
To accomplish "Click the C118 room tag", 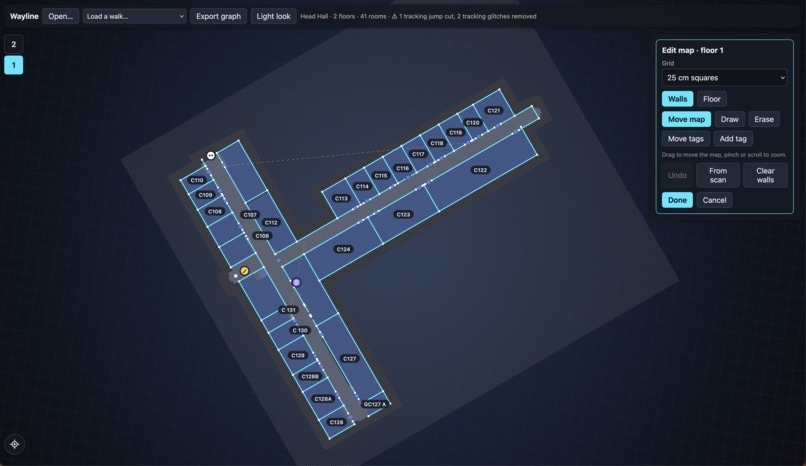I will [437, 143].
